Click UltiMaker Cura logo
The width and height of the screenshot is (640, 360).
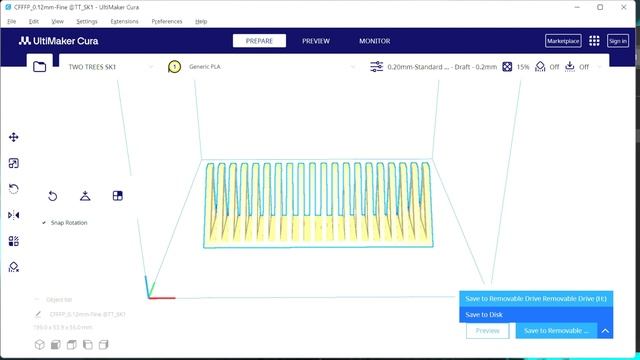click(x=58, y=41)
